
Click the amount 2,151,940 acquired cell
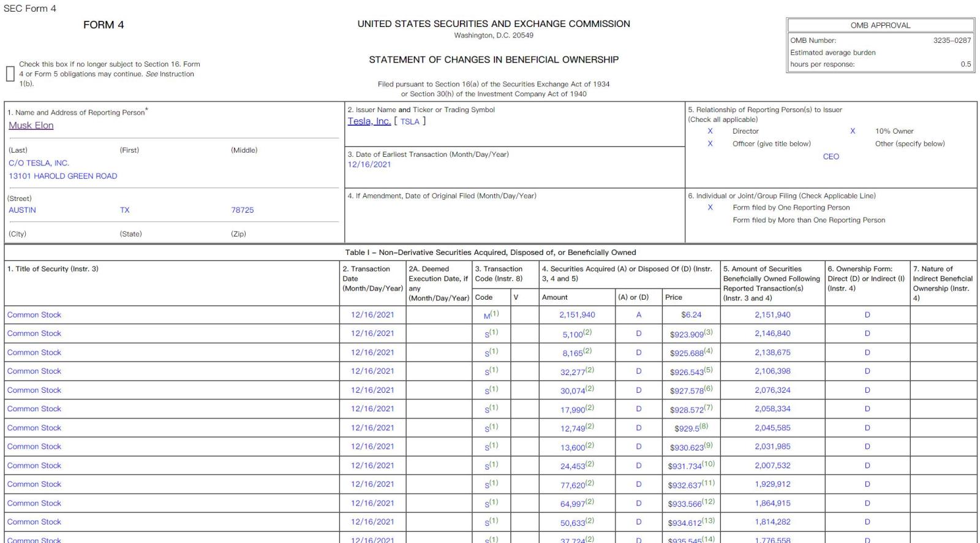(577, 314)
